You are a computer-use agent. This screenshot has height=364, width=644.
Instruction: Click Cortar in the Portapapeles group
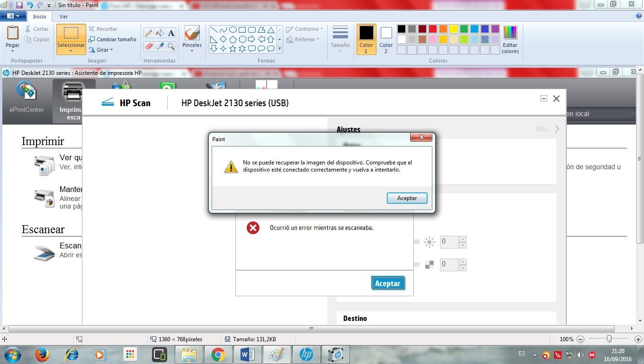click(37, 29)
